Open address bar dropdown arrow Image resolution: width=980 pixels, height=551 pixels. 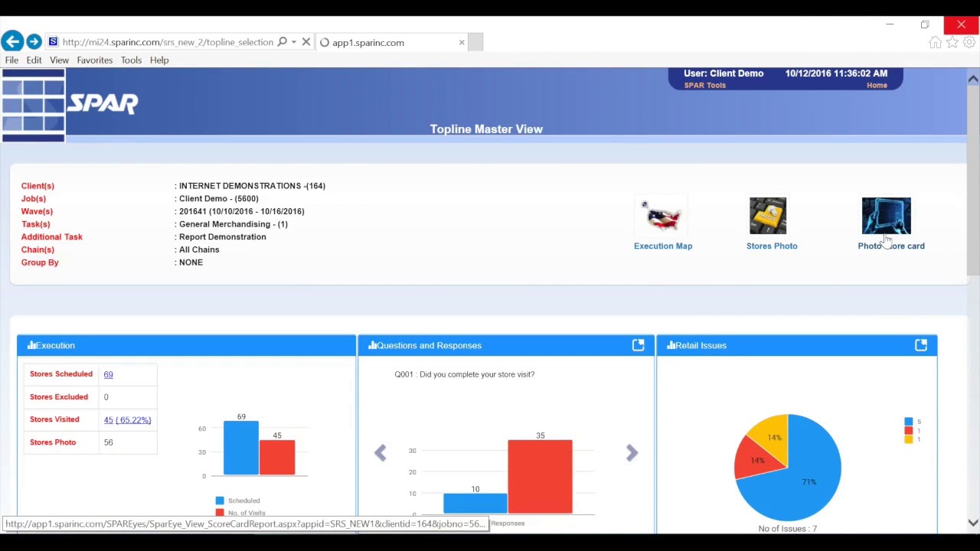(294, 43)
